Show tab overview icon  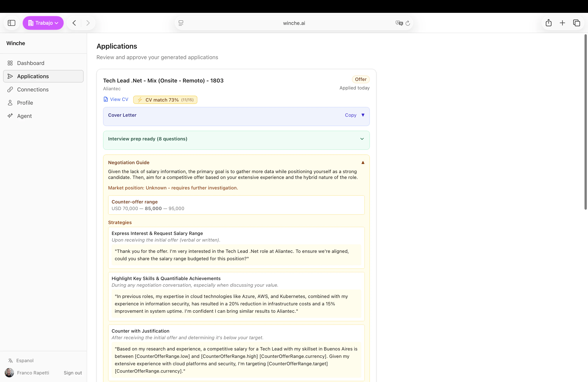pos(576,23)
